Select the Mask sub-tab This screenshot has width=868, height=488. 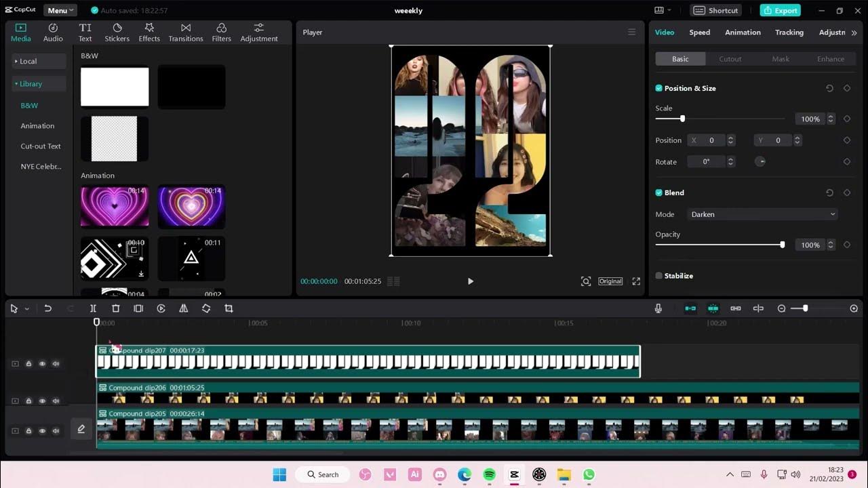tap(781, 59)
